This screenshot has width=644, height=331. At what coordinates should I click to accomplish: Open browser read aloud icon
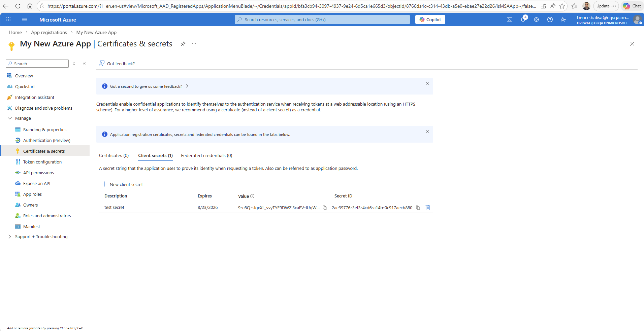click(553, 6)
